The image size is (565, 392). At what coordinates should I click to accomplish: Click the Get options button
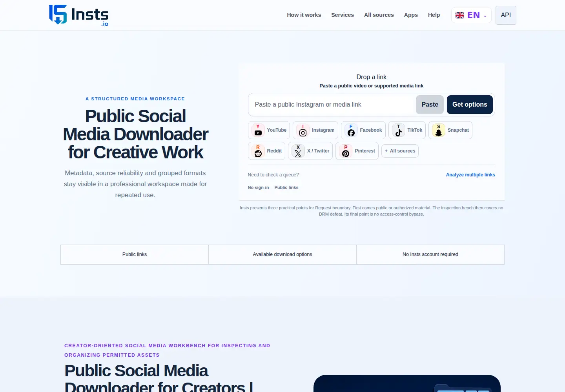pyautogui.click(x=470, y=105)
